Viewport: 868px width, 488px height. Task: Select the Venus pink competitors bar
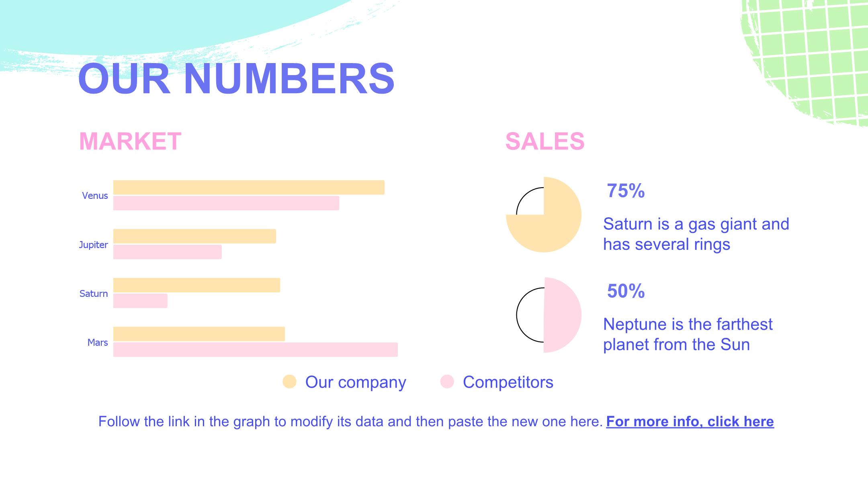tap(226, 203)
